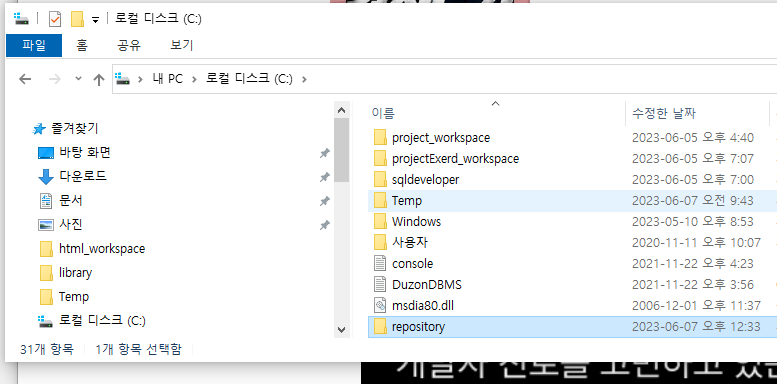This screenshot has height=384, width=777.
Task: Click pin icon beside 문서
Action: point(325,201)
